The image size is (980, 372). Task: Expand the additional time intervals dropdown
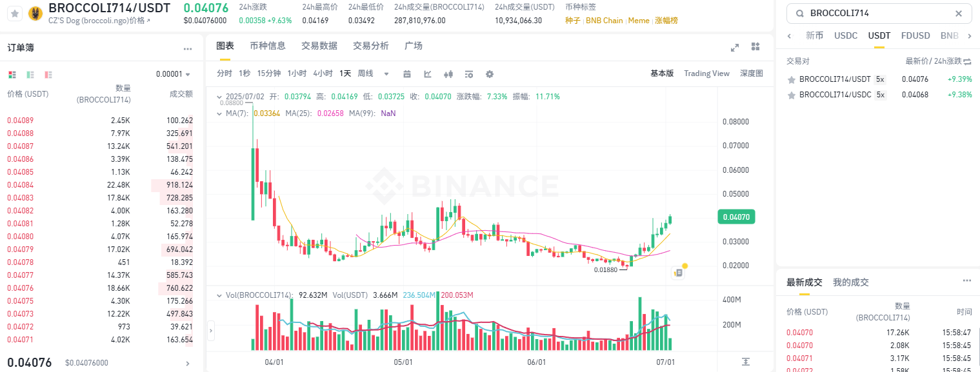coord(386,73)
